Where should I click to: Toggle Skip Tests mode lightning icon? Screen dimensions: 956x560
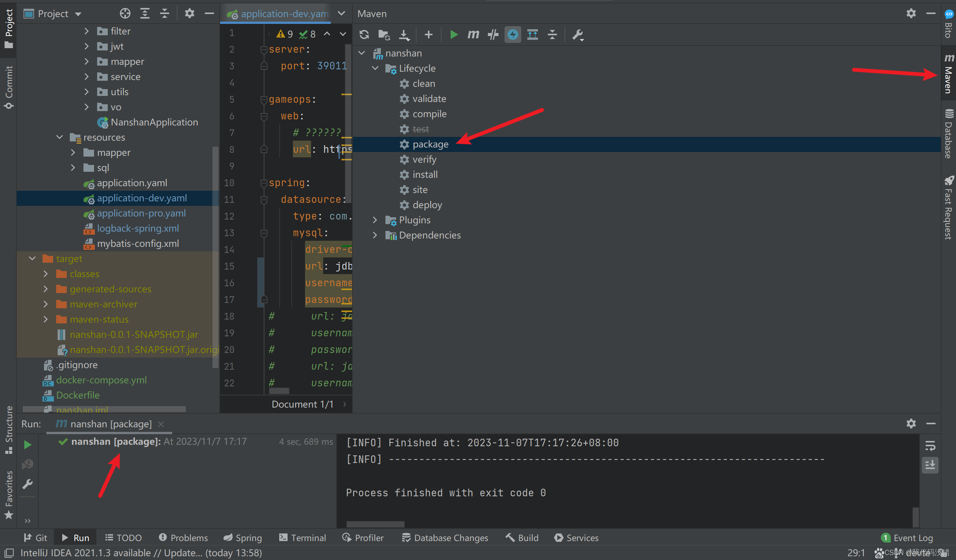click(x=513, y=35)
